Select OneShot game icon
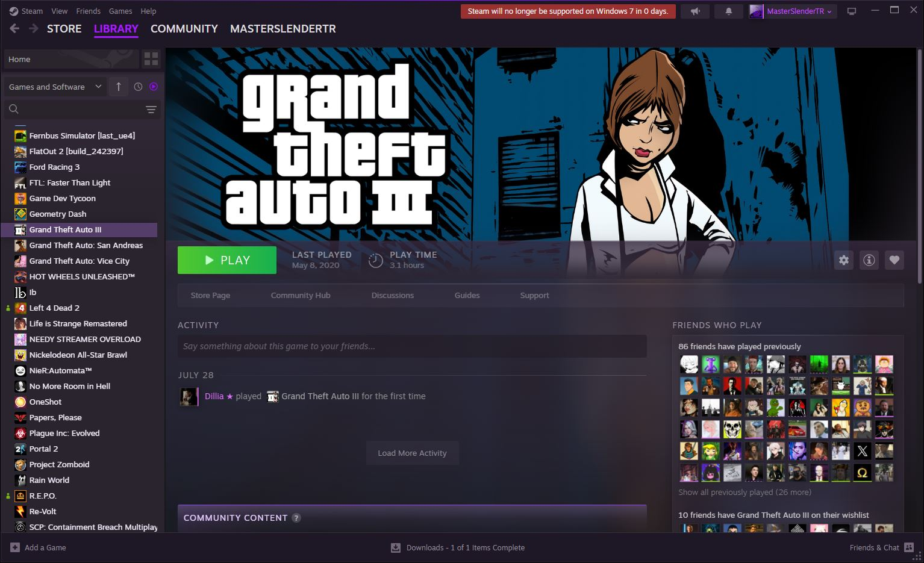Viewport: 924px width, 563px height. (x=20, y=402)
